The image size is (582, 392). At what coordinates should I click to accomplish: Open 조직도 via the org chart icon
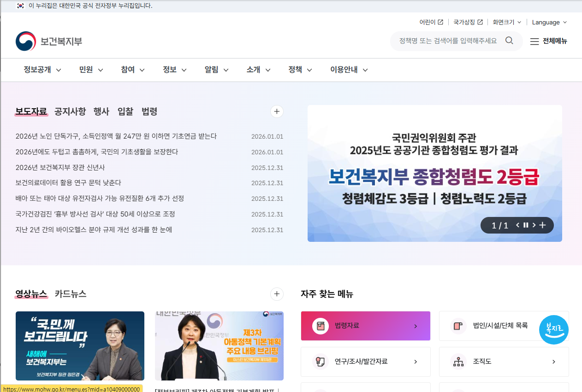458,362
